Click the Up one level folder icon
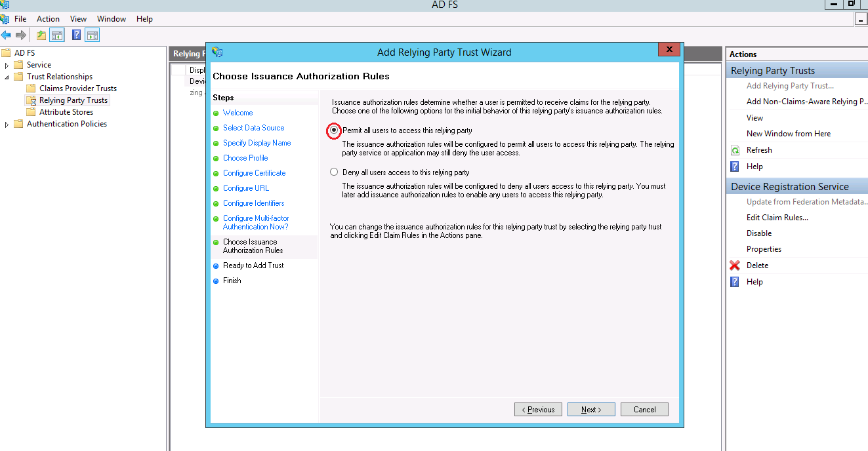This screenshot has height=451, width=868. tap(41, 35)
